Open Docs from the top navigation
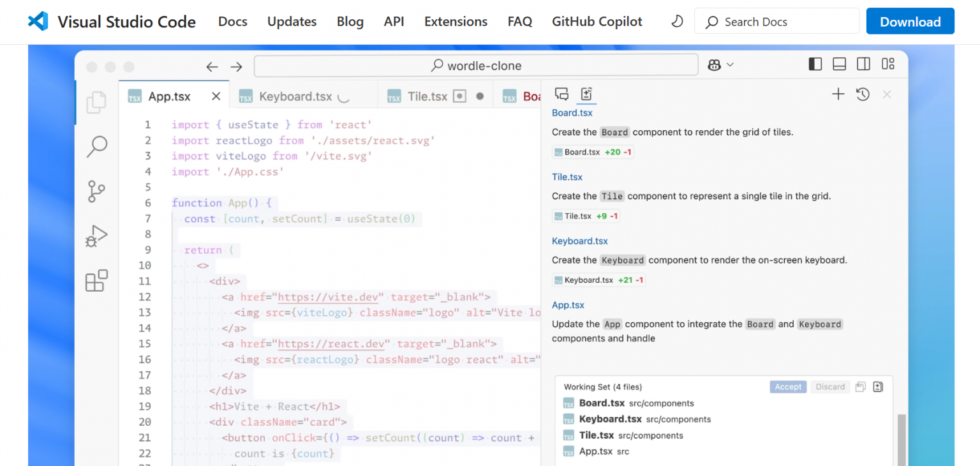The height and width of the screenshot is (466, 980). pos(232,21)
